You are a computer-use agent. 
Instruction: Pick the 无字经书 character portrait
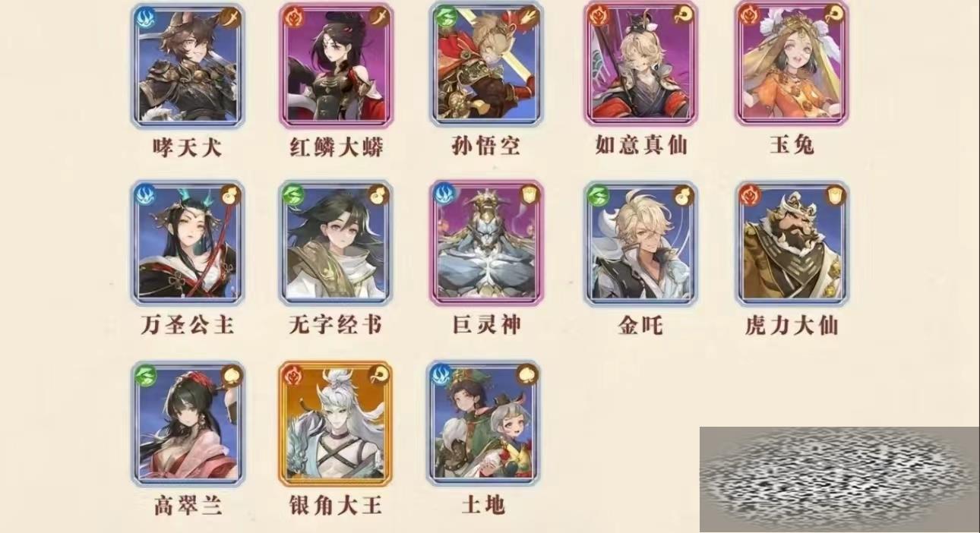(335, 243)
